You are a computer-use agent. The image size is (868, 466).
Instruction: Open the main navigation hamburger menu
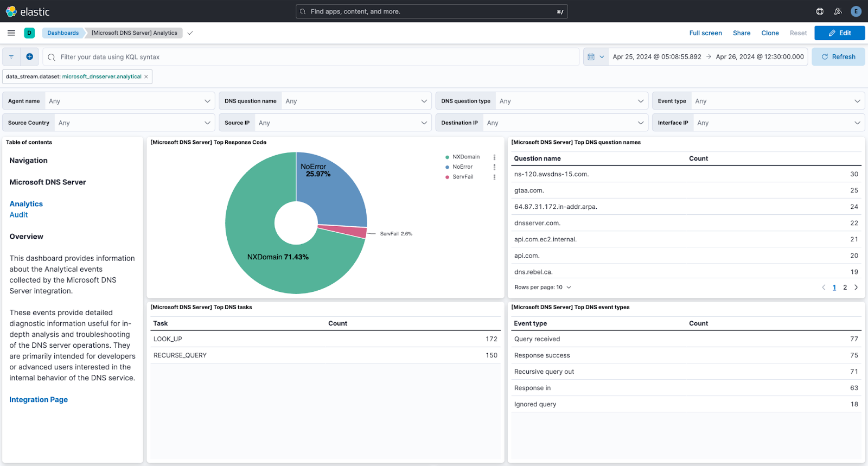(11, 33)
